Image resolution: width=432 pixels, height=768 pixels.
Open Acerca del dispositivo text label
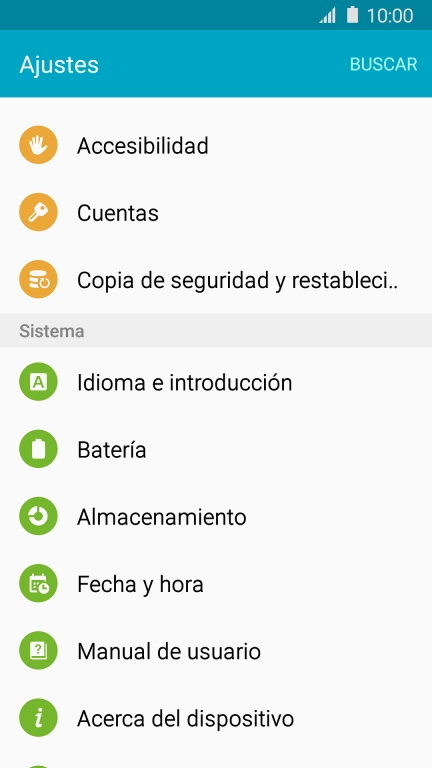(186, 719)
